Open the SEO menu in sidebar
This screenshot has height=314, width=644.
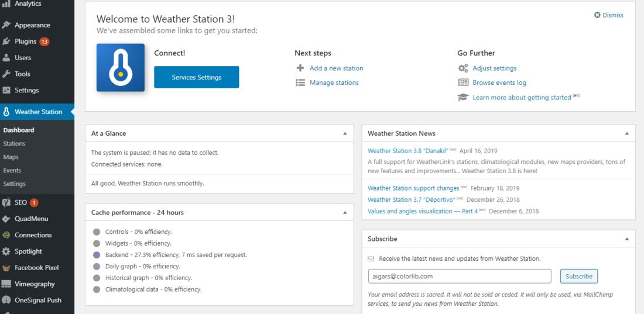[21, 202]
